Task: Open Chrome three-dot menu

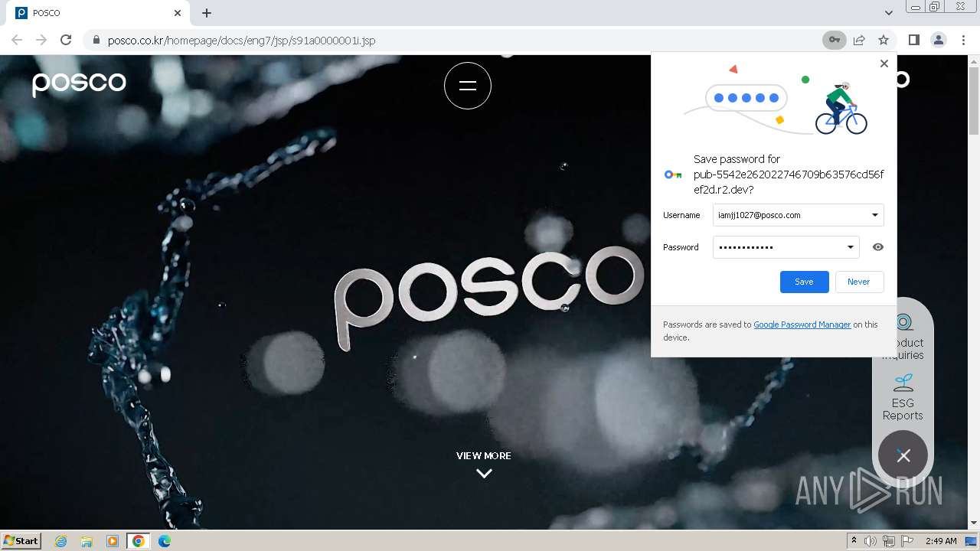Action: (x=963, y=40)
